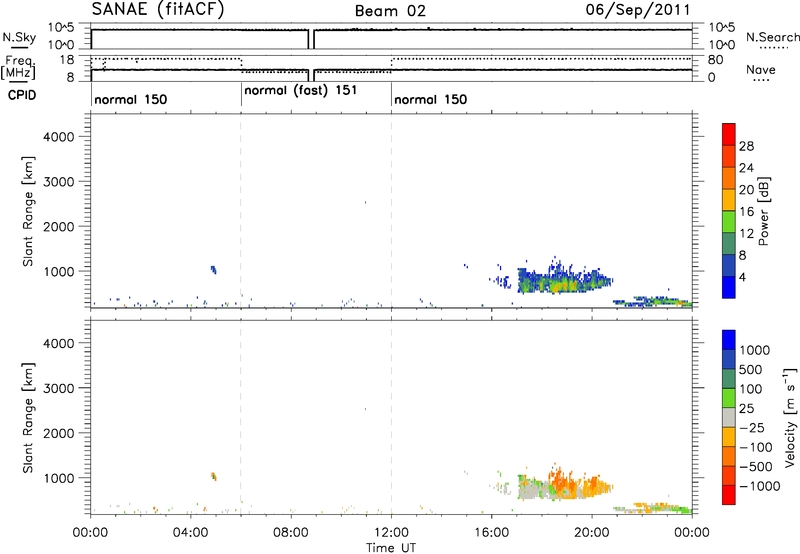The width and height of the screenshot is (800, 554).
Task: Click the gray -25 to 25 velocity swatch
Action: pos(729,417)
